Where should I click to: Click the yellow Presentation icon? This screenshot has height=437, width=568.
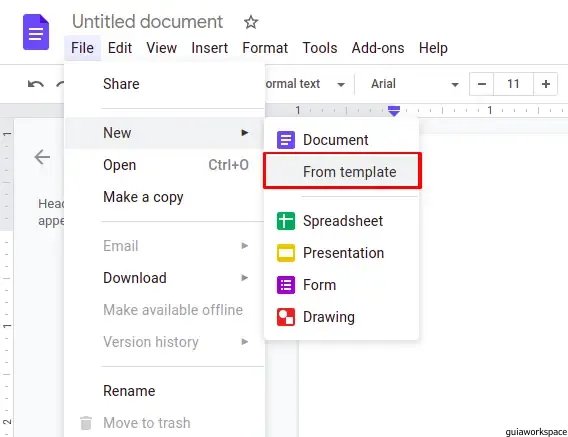286,253
